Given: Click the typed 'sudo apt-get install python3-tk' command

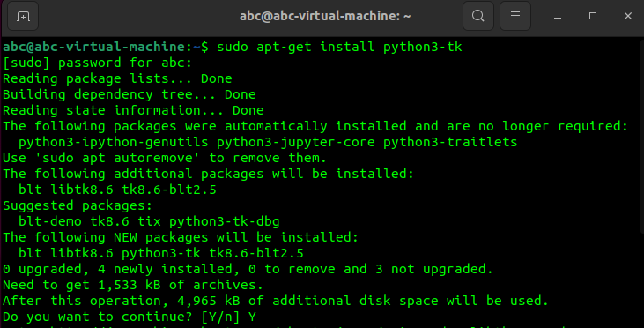Looking at the screenshot, I should (x=339, y=47).
